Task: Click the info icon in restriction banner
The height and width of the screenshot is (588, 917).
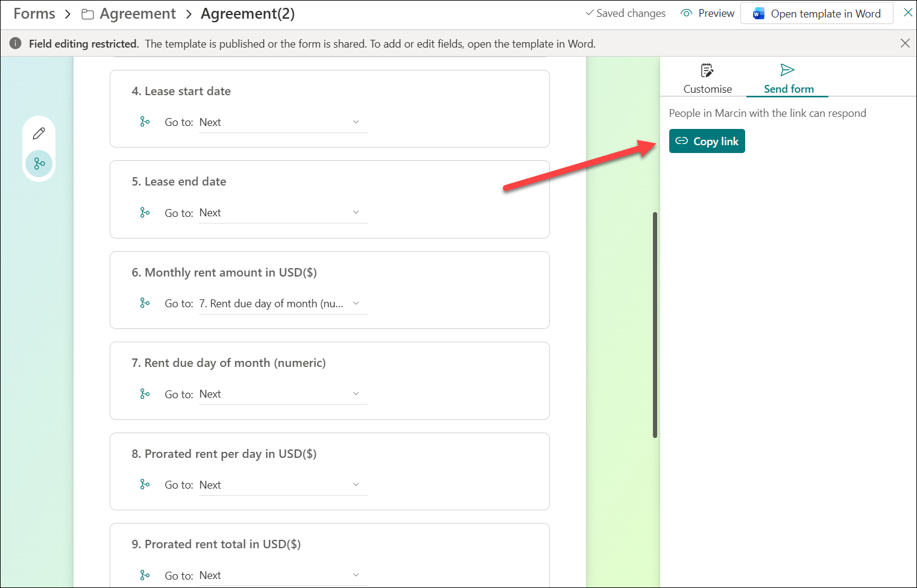Action: pos(16,43)
